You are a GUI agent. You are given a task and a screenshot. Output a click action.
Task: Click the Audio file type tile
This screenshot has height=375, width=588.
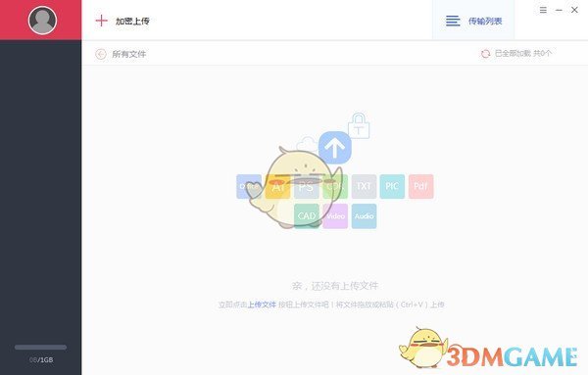[x=364, y=216]
